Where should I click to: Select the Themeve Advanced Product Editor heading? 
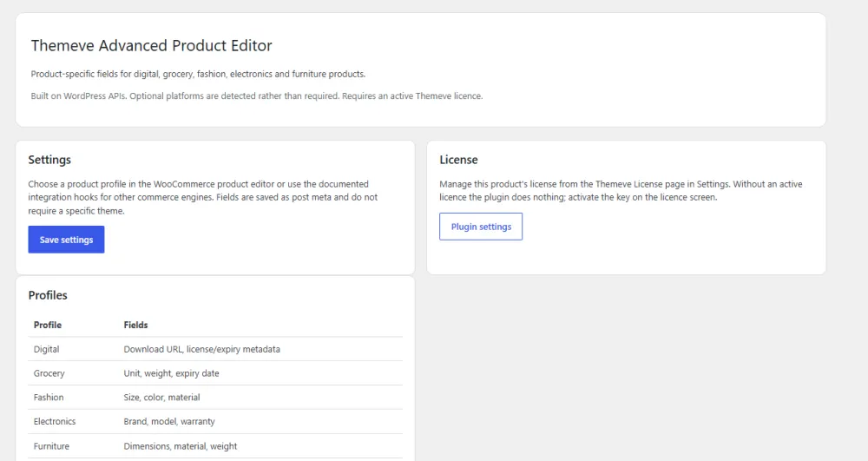[x=152, y=45]
